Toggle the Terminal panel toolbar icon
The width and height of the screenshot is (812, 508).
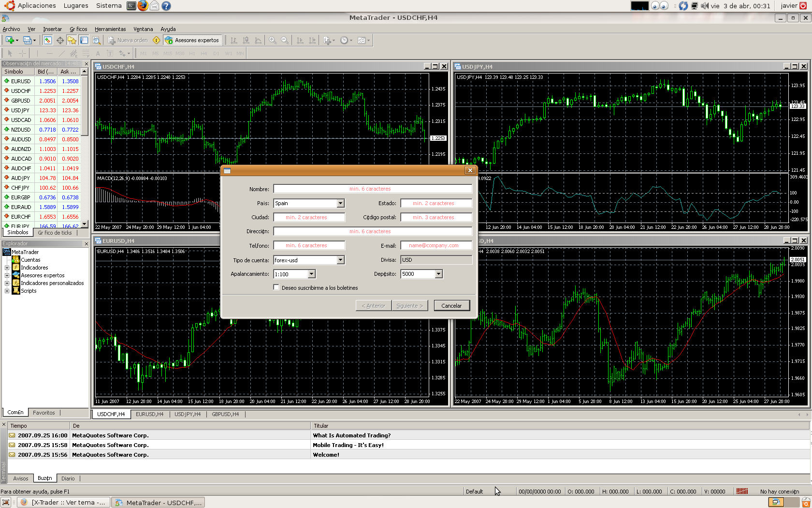tap(84, 40)
